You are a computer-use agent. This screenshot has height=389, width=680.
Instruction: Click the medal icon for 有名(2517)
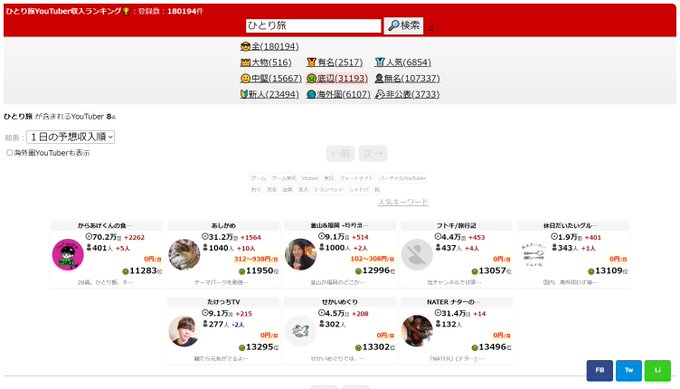point(311,62)
